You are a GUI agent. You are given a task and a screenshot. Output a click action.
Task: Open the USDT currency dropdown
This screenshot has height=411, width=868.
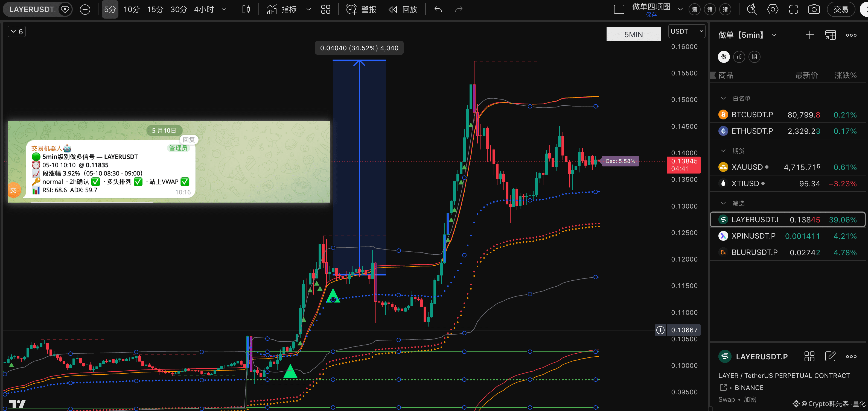pos(687,31)
